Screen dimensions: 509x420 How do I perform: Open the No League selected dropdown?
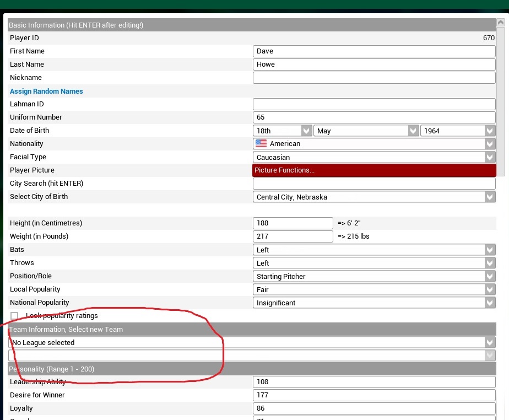pos(252,342)
